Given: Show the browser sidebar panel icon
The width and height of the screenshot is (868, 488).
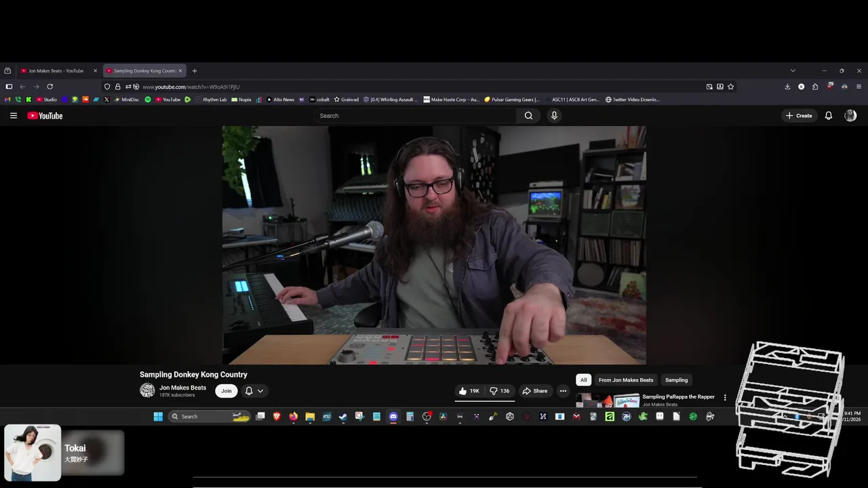Looking at the screenshot, I should 9,87.
